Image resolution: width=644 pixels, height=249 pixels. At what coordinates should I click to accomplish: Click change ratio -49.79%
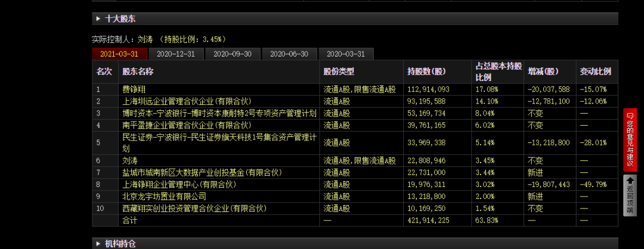593,185
